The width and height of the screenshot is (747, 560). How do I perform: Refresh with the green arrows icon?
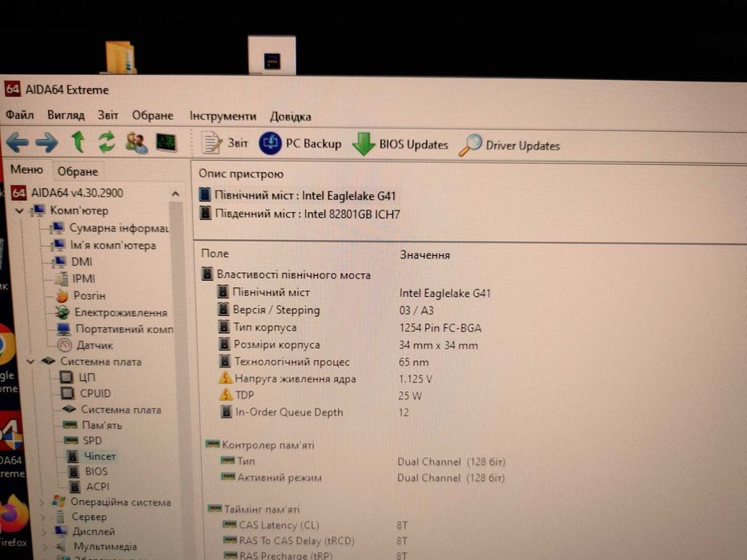pyautogui.click(x=106, y=142)
